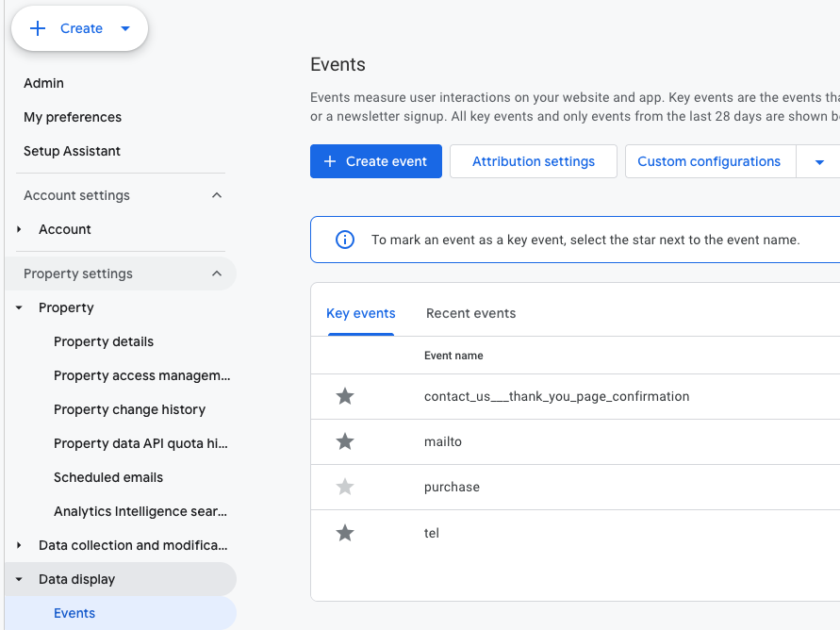Image resolution: width=840 pixels, height=630 pixels.
Task: Open the Create dropdown caret
Action: [125, 28]
